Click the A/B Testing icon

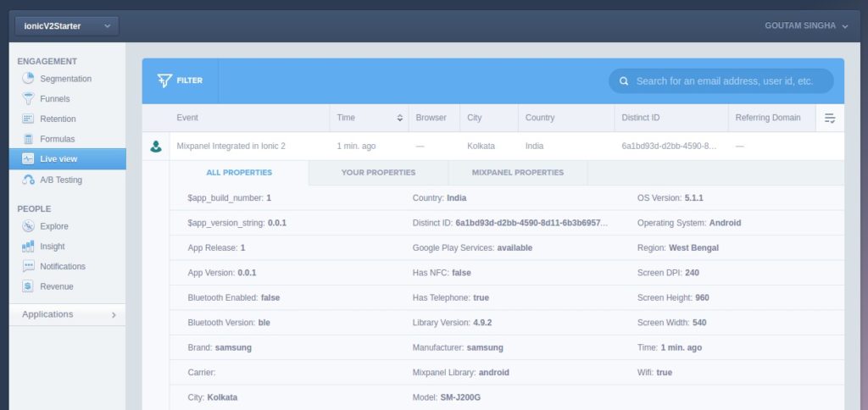(28, 180)
